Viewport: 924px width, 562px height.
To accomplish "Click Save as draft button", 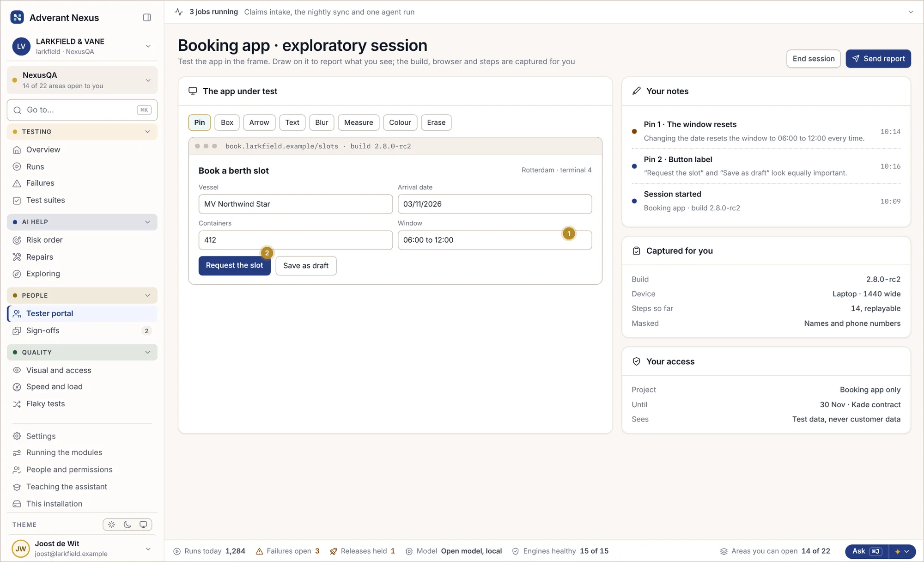I will 306,266.
